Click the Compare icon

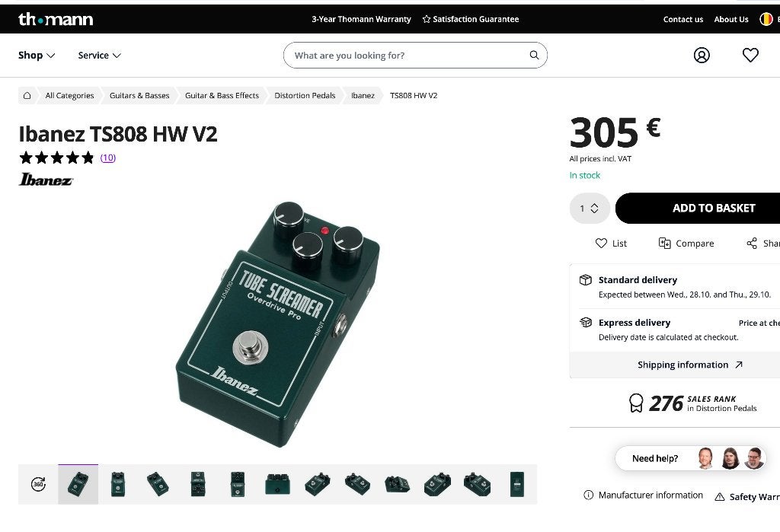pos(664,243)
